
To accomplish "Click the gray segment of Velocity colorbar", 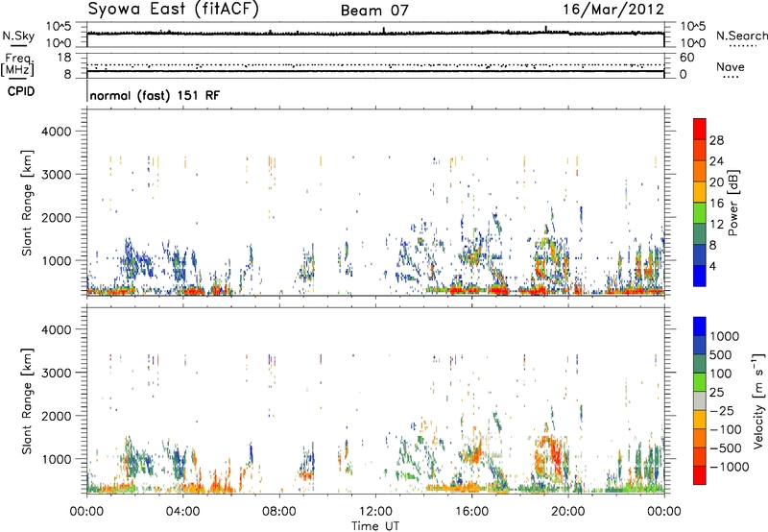I will (x=700, y=401).
